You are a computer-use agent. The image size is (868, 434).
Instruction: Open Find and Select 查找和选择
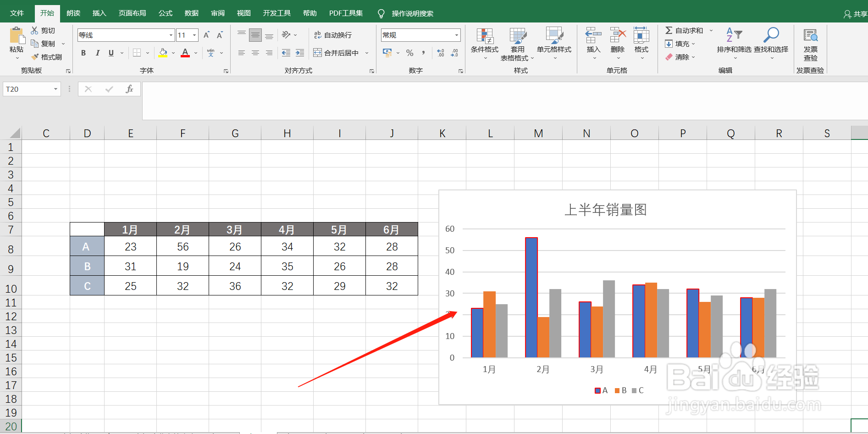pos(771,44)
